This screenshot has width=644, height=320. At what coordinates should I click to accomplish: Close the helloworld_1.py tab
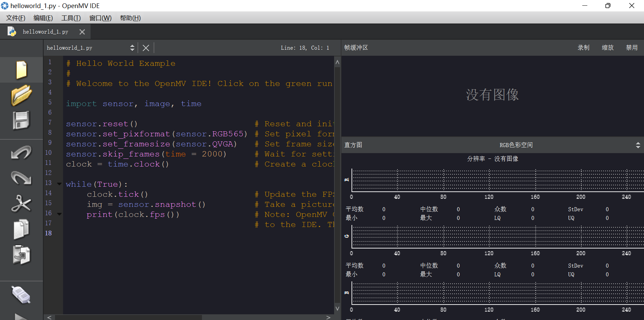pyautogui.click(x=82, y=32)
